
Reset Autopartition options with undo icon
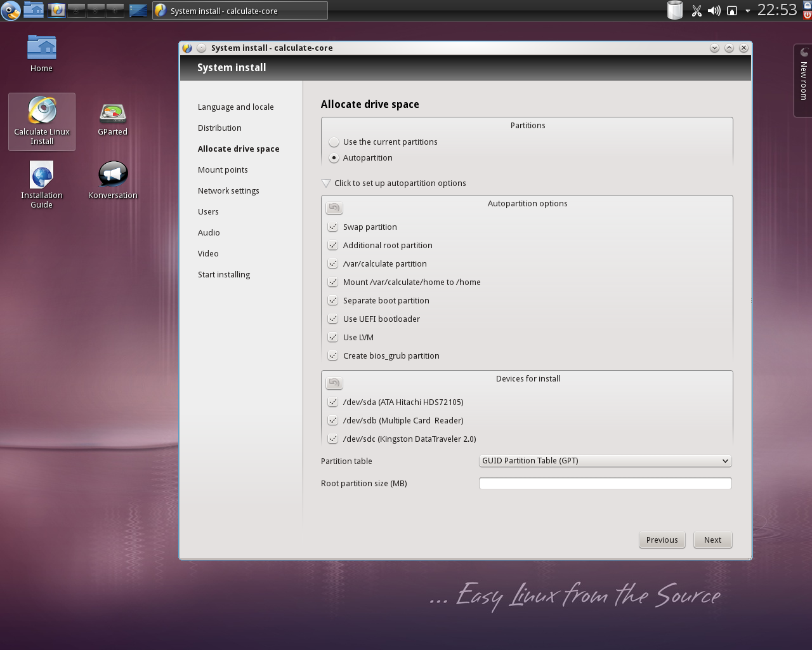pyautogui.click(x=334, y=208)
